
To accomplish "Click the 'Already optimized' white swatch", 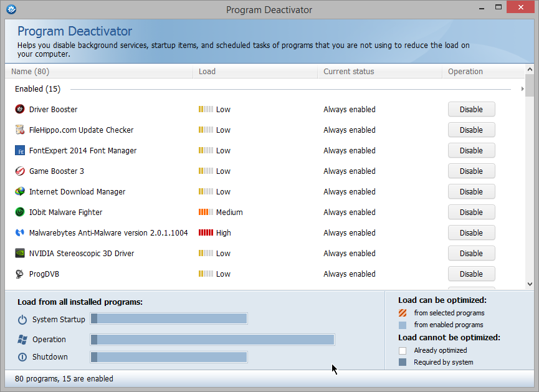I will [x=403, y=350].
